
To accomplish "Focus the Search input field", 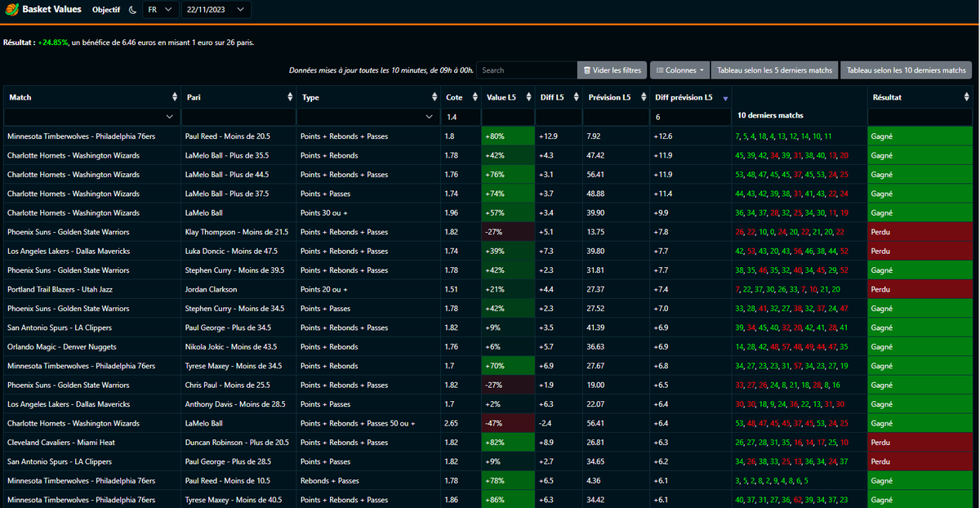I will click(526, 70).
